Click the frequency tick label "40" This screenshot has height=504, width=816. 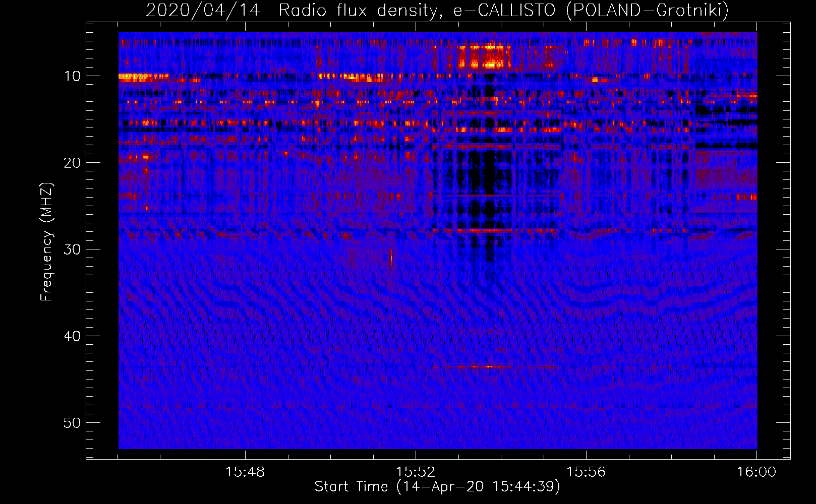click(x=73, y=336)
